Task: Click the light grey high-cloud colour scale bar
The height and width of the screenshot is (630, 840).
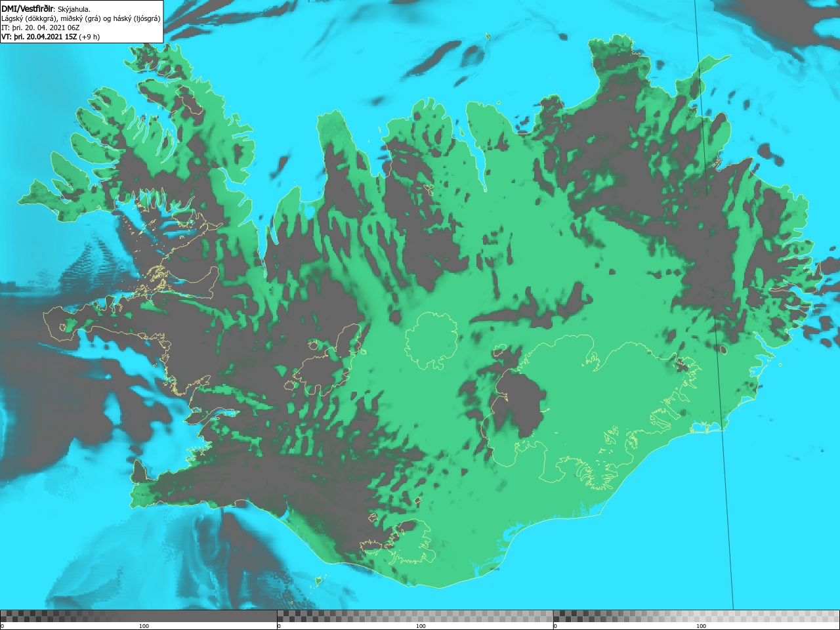Action: point(696,616)
